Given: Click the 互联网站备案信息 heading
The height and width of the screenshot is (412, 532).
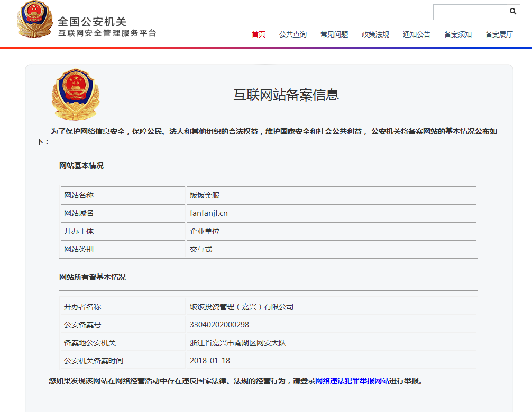Looking at the screenshot, I should pyautogui.click(x=286, y=95).
